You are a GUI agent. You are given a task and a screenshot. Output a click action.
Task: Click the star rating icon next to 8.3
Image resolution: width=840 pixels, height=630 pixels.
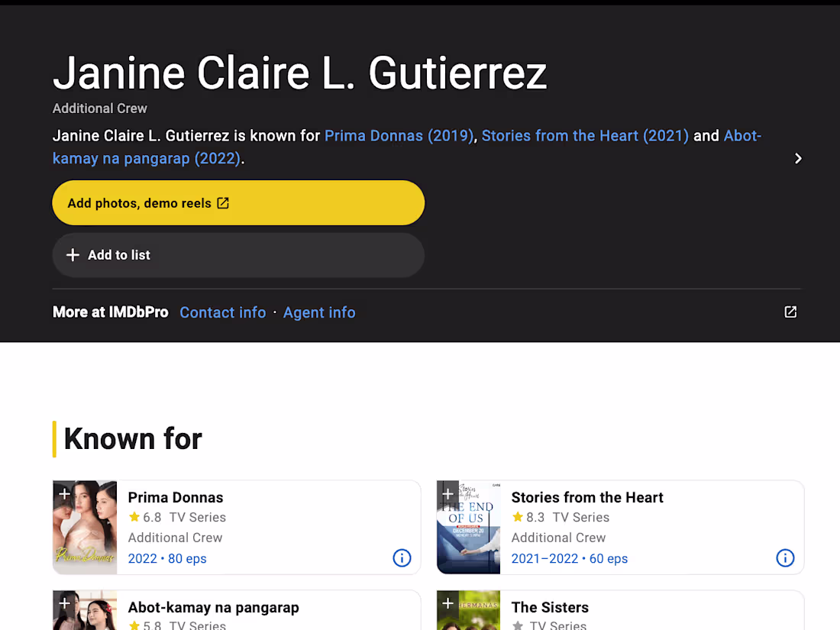pyautogui.click(x=517, y=517)
